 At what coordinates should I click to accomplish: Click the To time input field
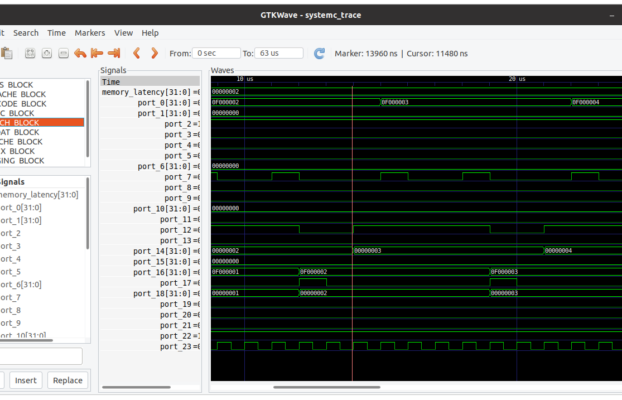[x=279, y=53]
